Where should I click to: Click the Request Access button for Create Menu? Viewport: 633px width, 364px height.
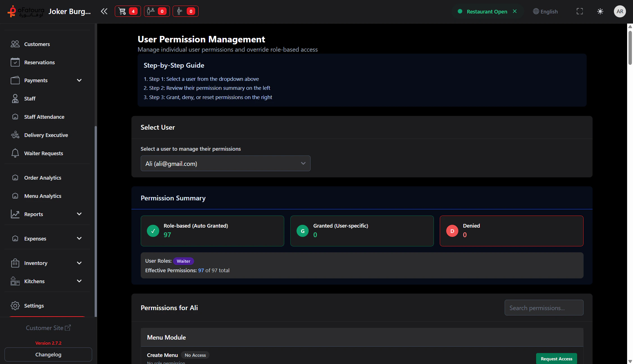pyautogui.click(x=557, y=358)
